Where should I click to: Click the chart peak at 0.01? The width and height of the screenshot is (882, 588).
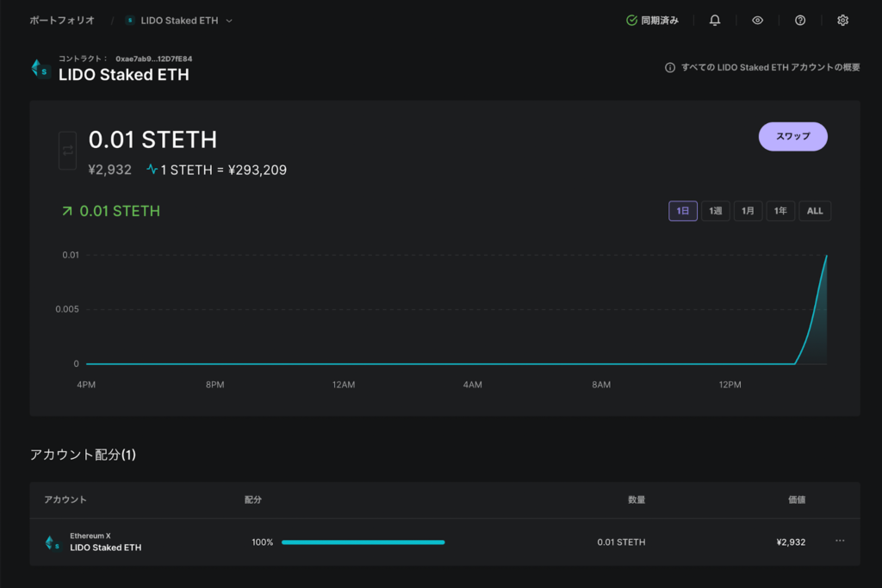tap(826, 256)
